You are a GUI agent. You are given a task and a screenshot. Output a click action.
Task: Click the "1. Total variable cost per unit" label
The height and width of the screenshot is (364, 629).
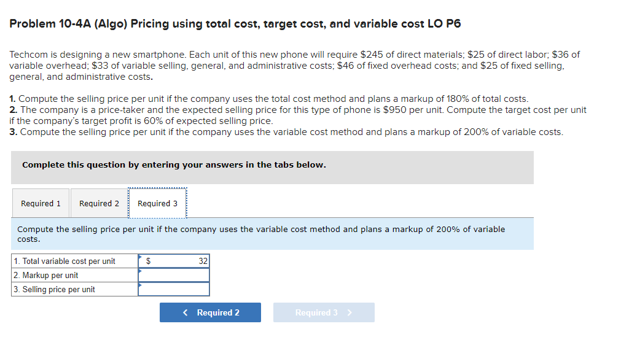[64, 261]
